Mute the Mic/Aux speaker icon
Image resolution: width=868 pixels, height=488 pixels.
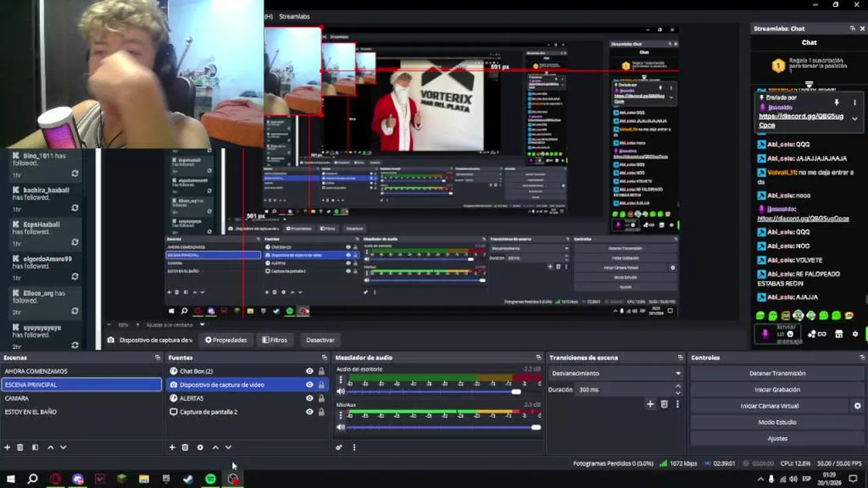click(341, 427)
